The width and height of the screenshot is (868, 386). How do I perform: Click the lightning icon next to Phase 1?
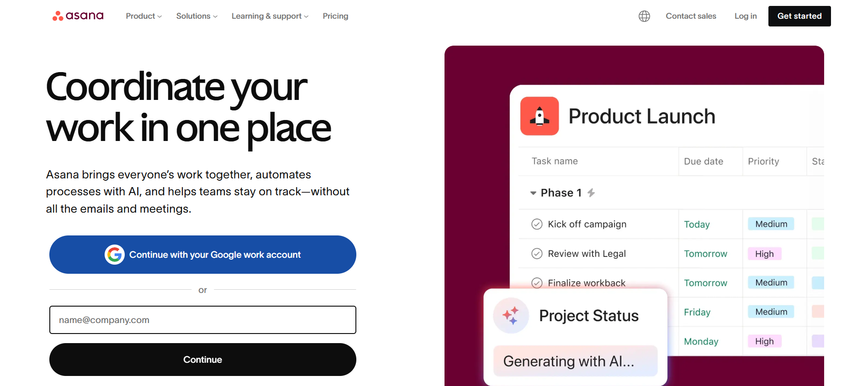[x=592, y=193]
